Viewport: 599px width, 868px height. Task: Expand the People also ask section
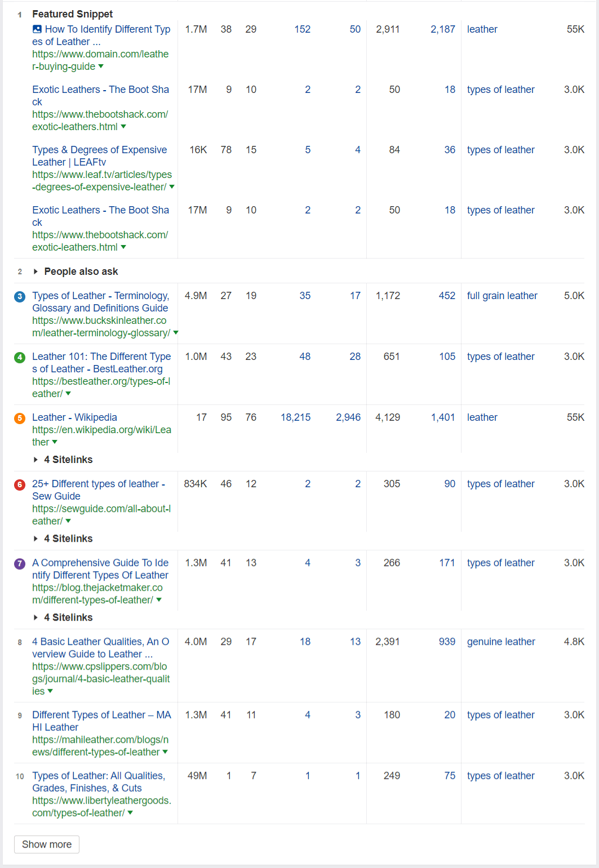36,271
